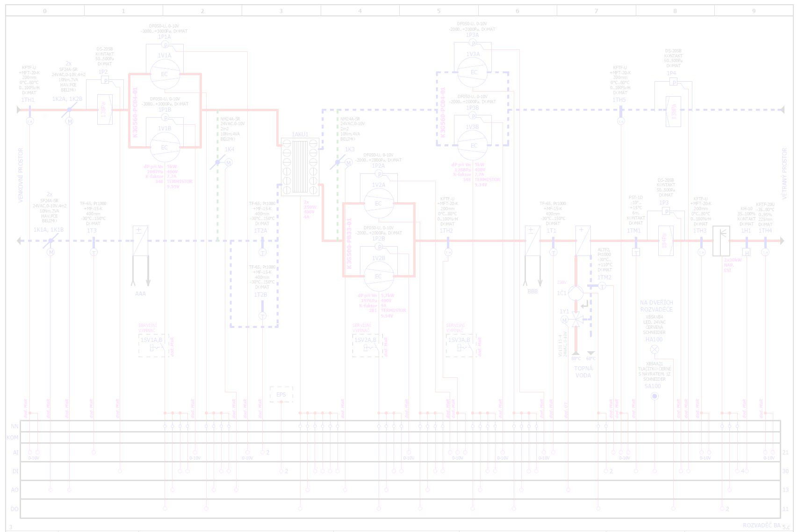Click the "KOM" row label
The height and width of the screenshot is (532, 798).
[x=13, y=438]
